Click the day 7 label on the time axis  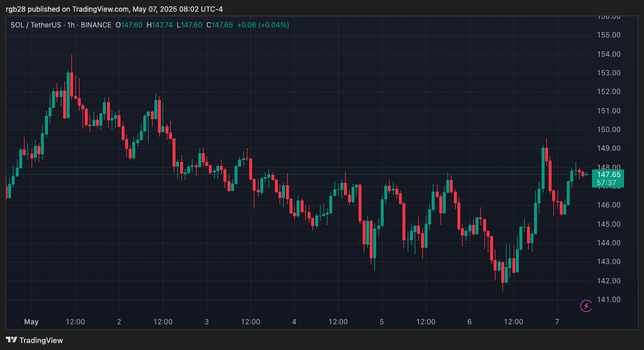pyautogui.click(x=557, y=322)
